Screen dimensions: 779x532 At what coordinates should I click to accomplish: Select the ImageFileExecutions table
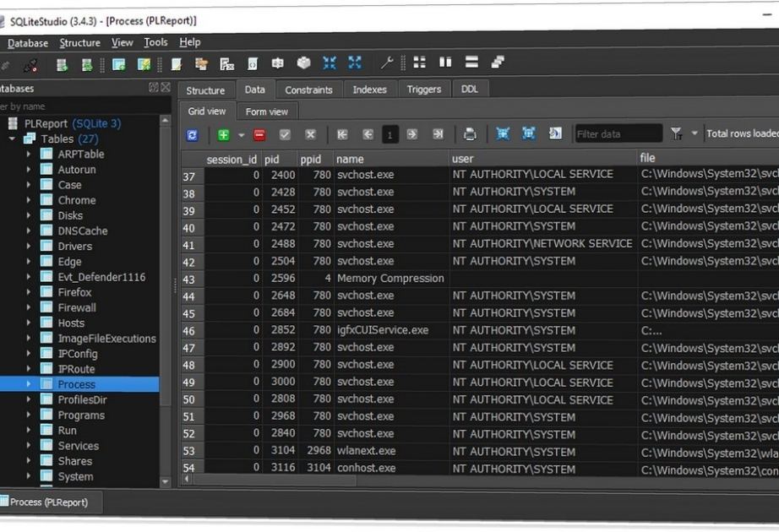(106, 339)
